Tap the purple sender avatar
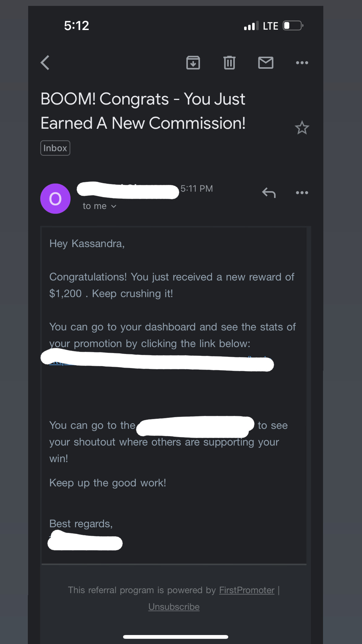 [55, 199]
